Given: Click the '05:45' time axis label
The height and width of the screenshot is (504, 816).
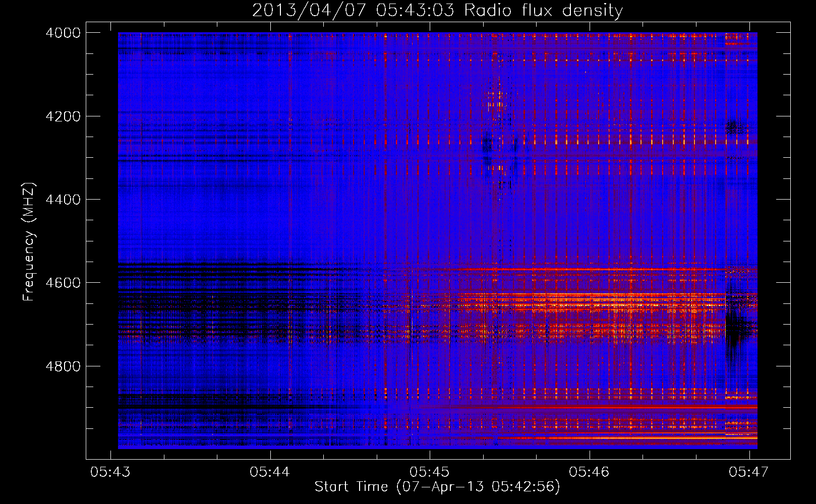Looking at the screenshot, I should coord(430,472).
